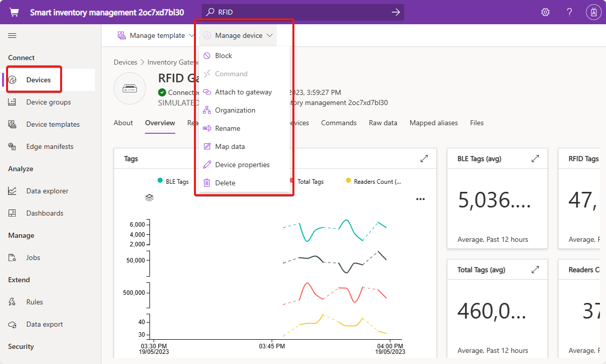This screenshot has height=364, width=606.
Task: Click the Edge manifests sidebar icon
Action: pyautogui.click(x=13, y=146)
